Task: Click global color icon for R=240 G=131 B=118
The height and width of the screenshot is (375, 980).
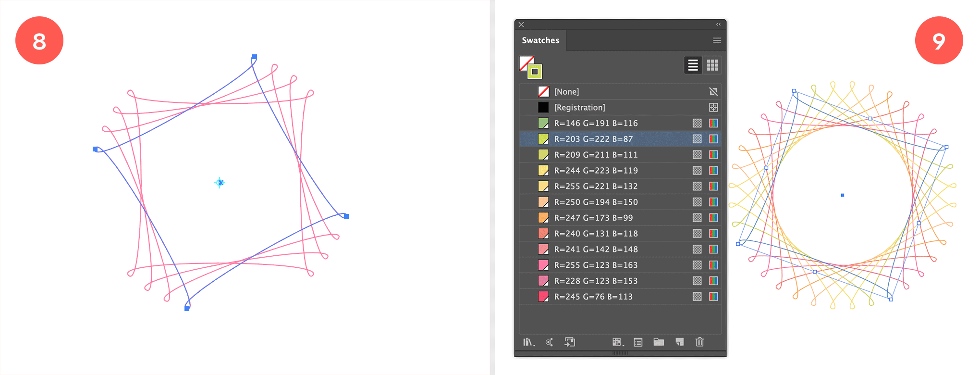Action: tap(697, 234)
